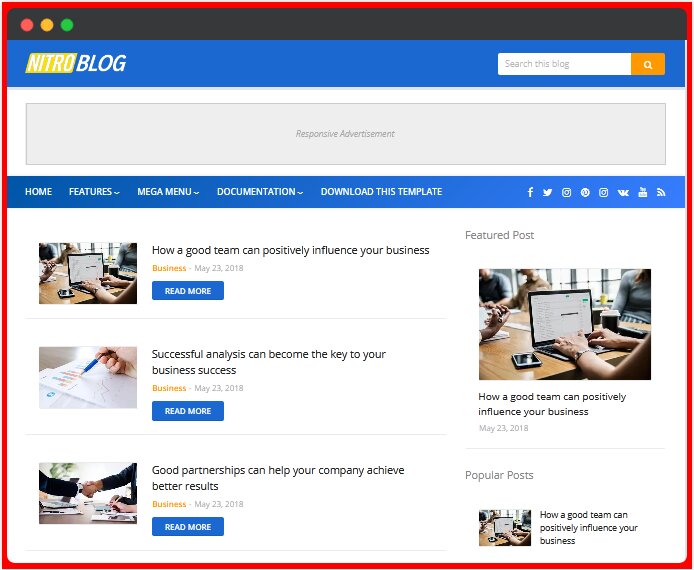Open the Documentation dropdown

pos(260,192)
